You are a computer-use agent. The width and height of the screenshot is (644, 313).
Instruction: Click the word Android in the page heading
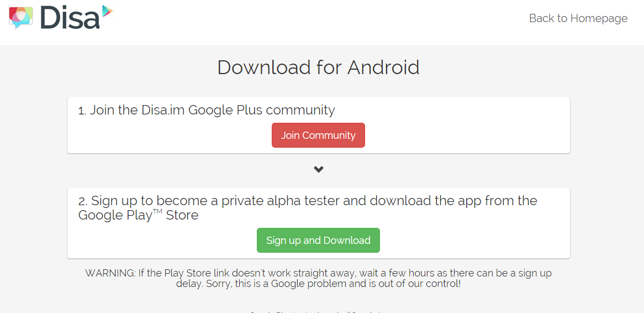point(383,67)
